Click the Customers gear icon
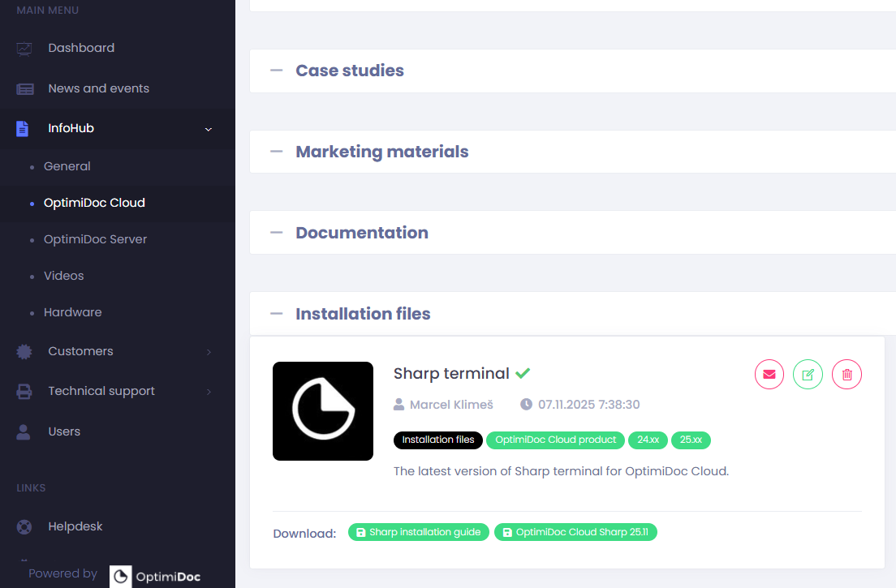Screen dimensions: 896x588 [x=25, y=352]
